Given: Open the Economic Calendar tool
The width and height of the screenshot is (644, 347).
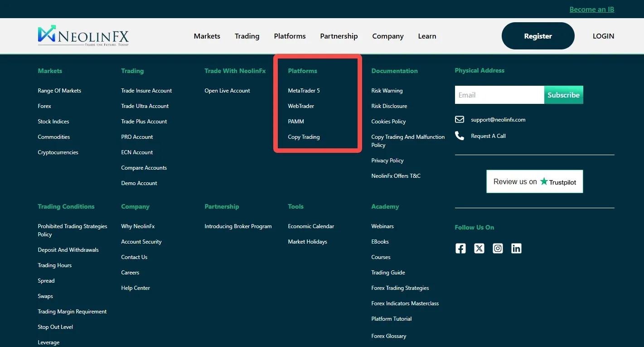Looking at the screenshot, I should point(311,226).
